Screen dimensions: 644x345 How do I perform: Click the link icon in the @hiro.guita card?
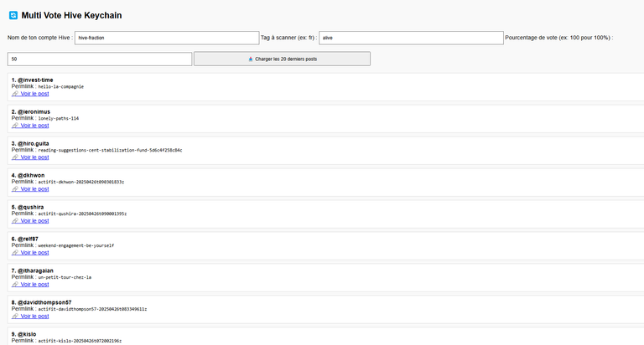pyautogui.click(x=15, y=157)
